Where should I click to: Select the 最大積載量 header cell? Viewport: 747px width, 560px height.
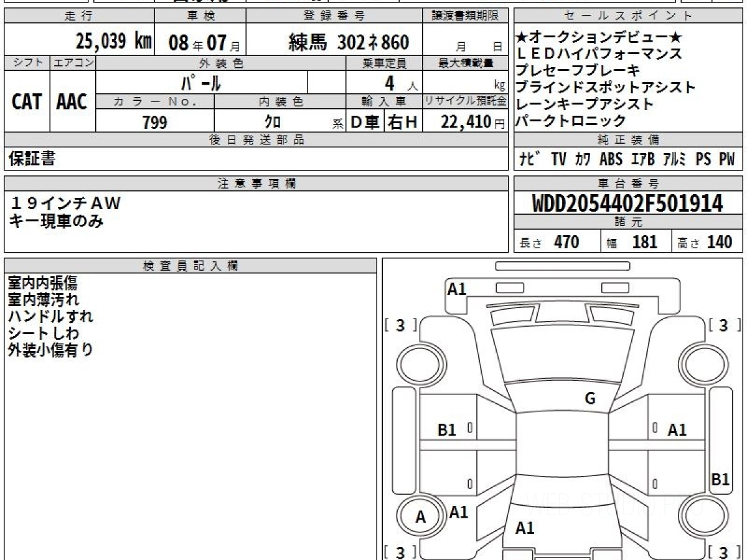[x=466, y=63]
